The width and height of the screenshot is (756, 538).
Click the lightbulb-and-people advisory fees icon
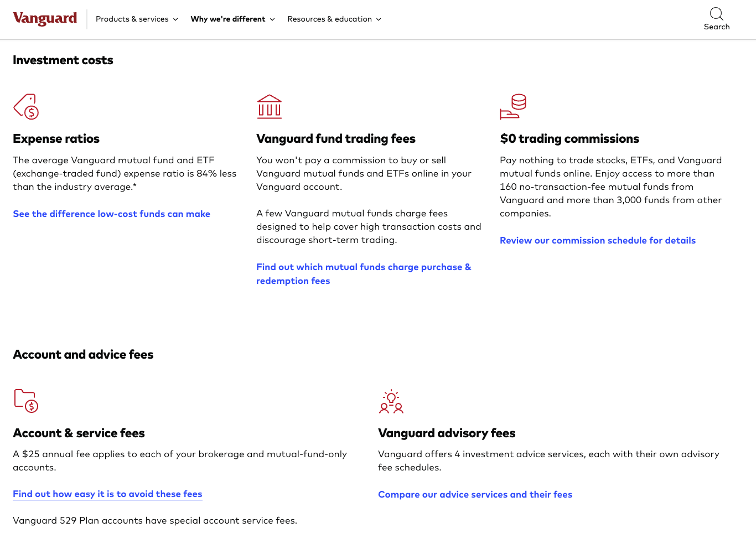tap(391, 401)
